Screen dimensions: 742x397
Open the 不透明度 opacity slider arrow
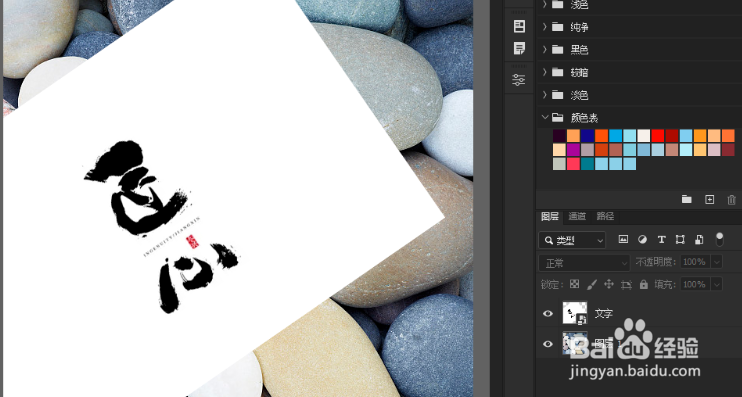[717, 262]
